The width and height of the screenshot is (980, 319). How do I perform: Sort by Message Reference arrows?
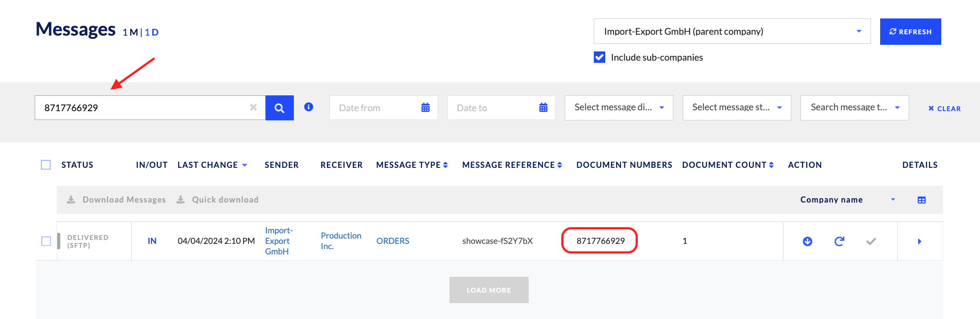coord(560,165)
